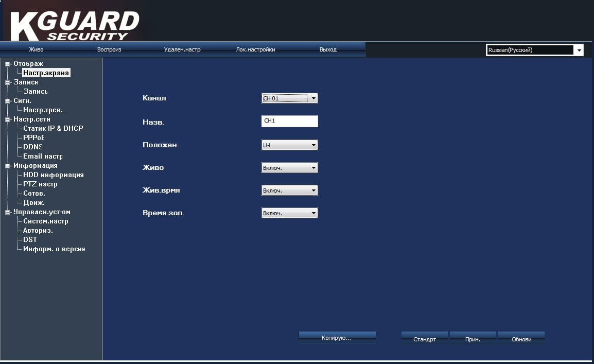Refresh with the Обнови button
Viewport: 594px width, 364px height.
click(x=521, y=339)
